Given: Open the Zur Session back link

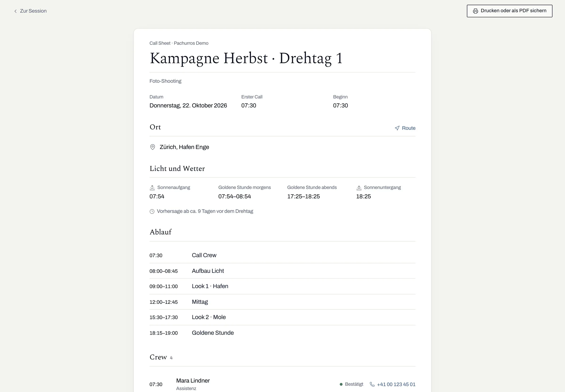Looking at the screenshot, I should click(30, 11).
